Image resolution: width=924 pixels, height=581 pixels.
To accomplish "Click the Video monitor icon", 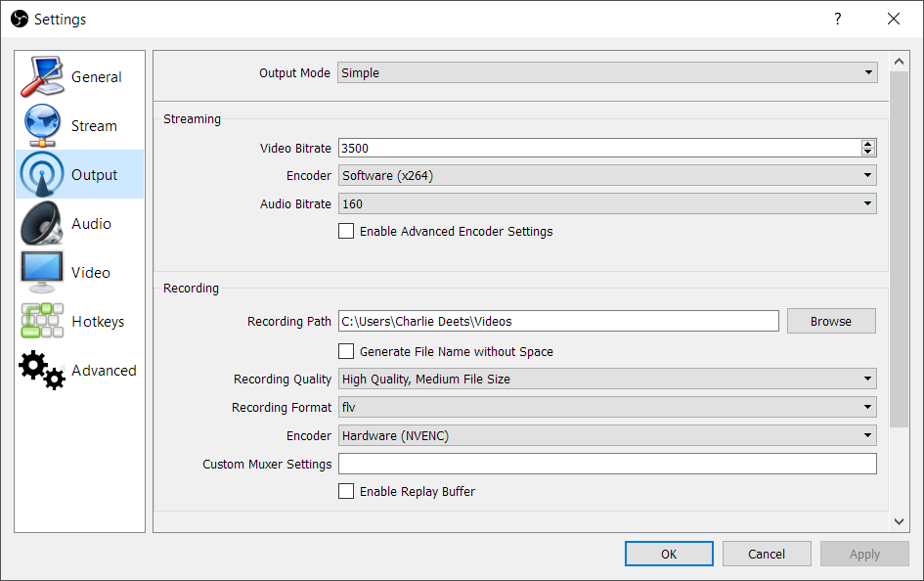I will pyautogui.click(x=42, y=272).
